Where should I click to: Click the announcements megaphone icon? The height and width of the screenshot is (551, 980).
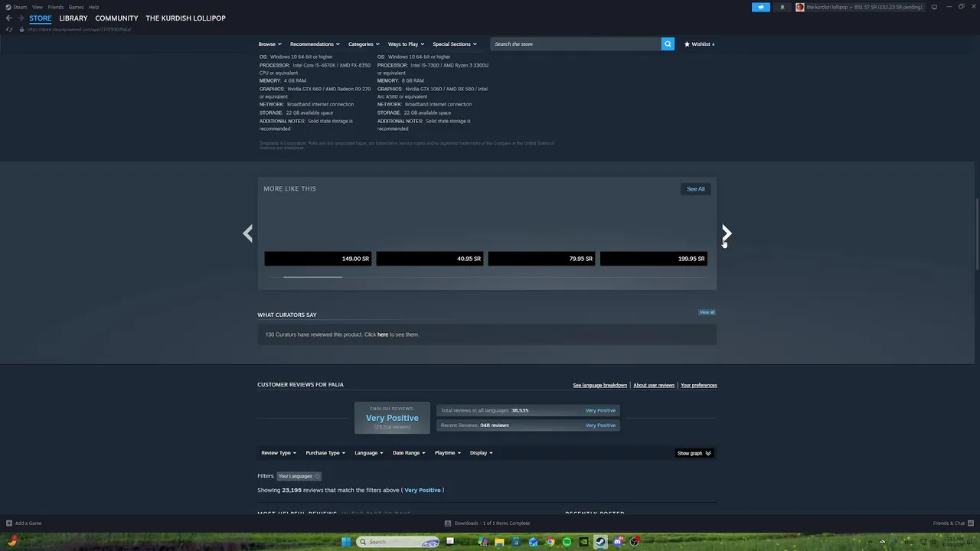pos(761,7)
